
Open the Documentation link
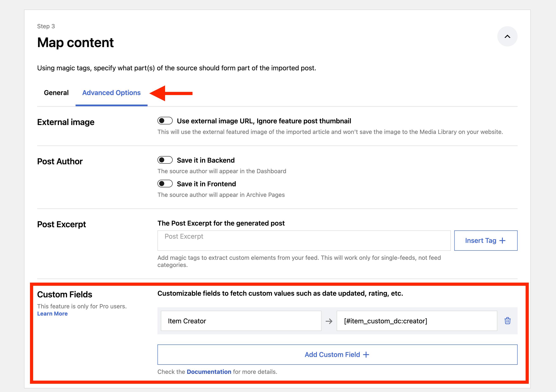tap(209, 372)
